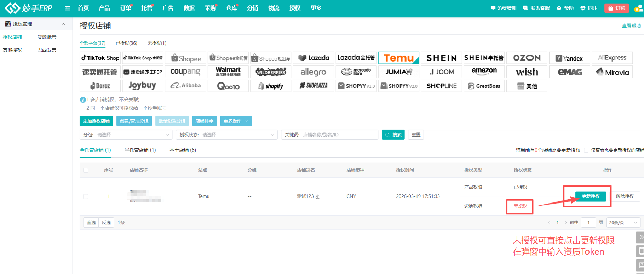Select the Walmart platform logo

click(x=228, y=72)
